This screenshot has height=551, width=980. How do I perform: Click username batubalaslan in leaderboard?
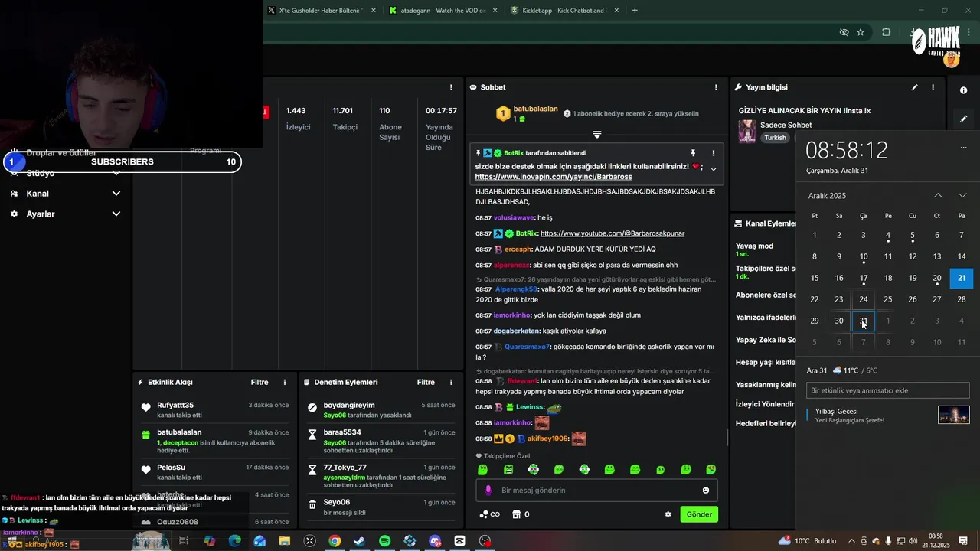tap(535, 109)
